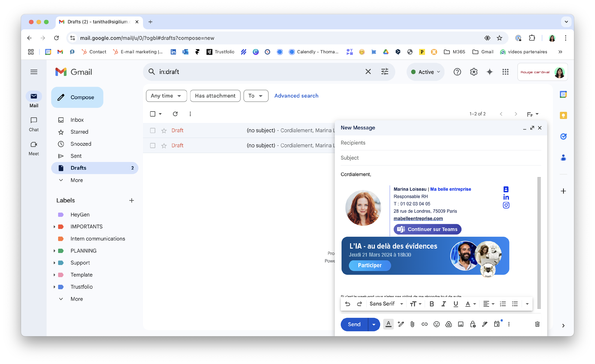The width and height of the screenshot is (595, 364).
Task: Open the Any time filter dropdown
Action: pyautogui.click(x=166, y=96)
